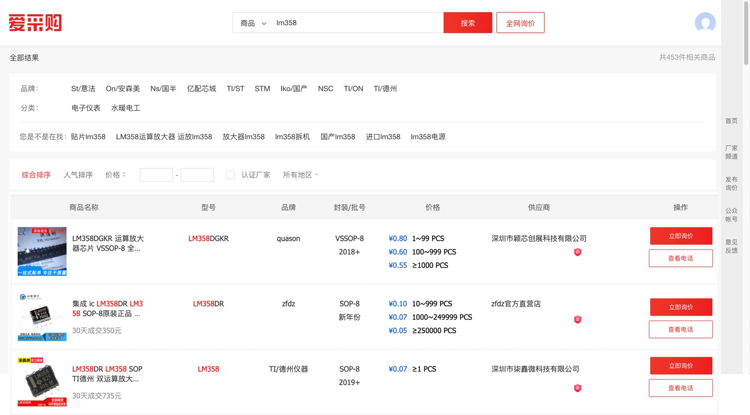Image resolution: width=750 pixels, height=415 pixels.
Task: Filter by brand TI/ON
Action: tap(353, 88)
